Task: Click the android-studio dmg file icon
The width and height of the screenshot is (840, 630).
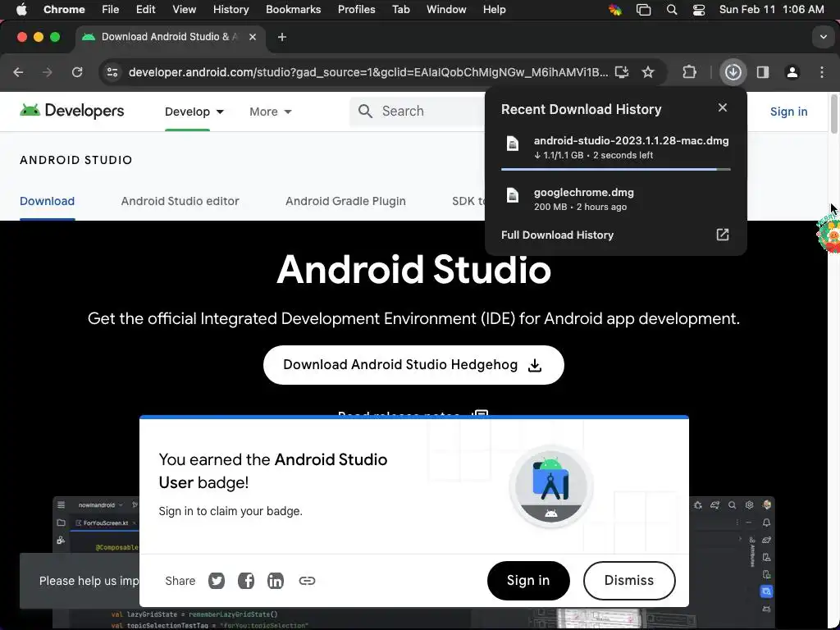Action: [x=513, y=144]
